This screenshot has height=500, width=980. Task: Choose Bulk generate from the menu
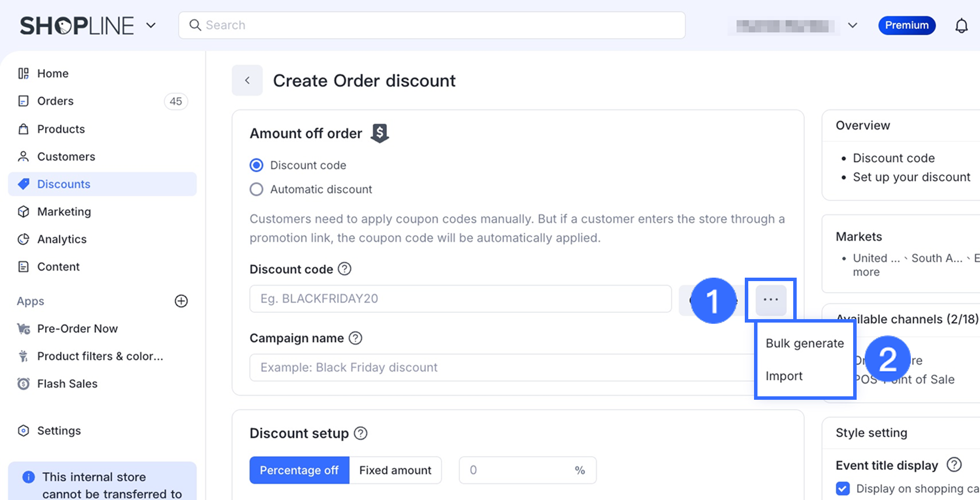pyautogui.click(x=804, y=343)
